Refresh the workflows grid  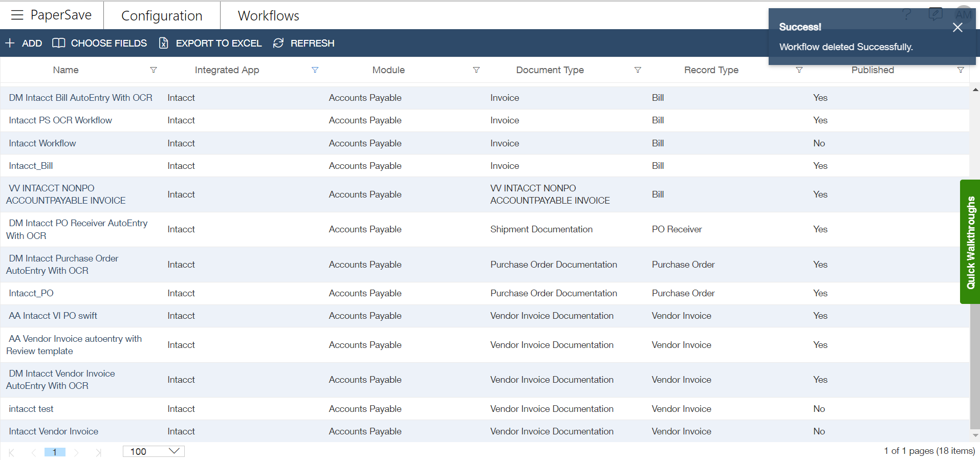304,43
